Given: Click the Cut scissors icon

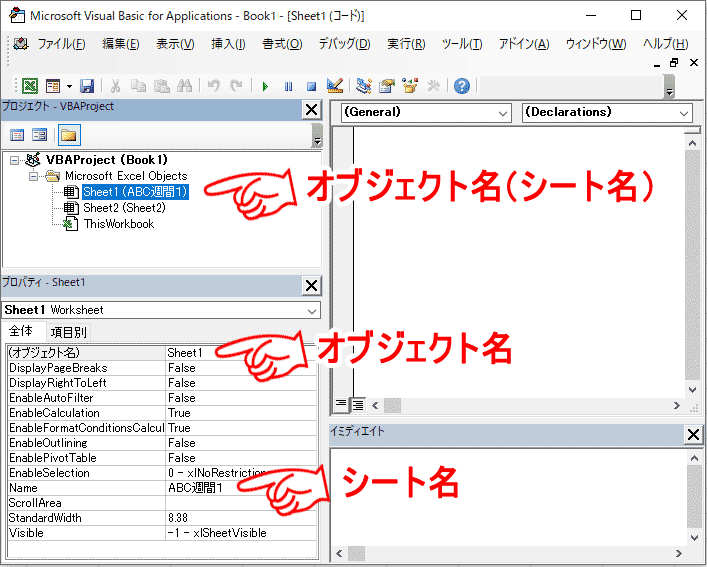Looking at the screenshot, I should [x=115, y=86].
